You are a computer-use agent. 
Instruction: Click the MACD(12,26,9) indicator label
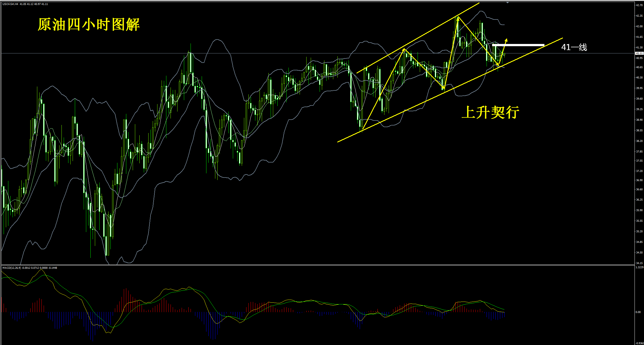pyautogui.click(x=11, y=268)
